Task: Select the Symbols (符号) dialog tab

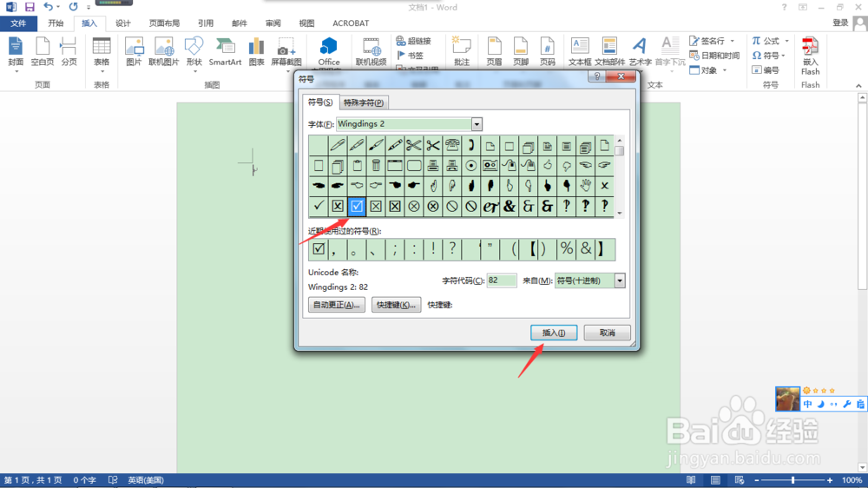Action: (320, 102)
